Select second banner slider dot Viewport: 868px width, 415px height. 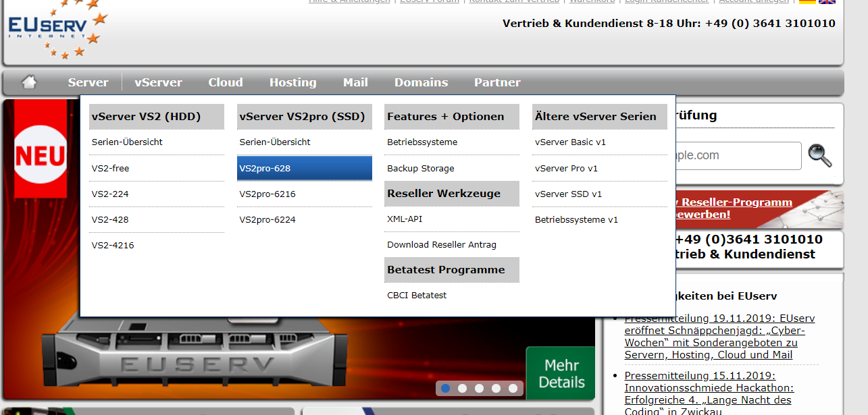click(x=462, y=388)
